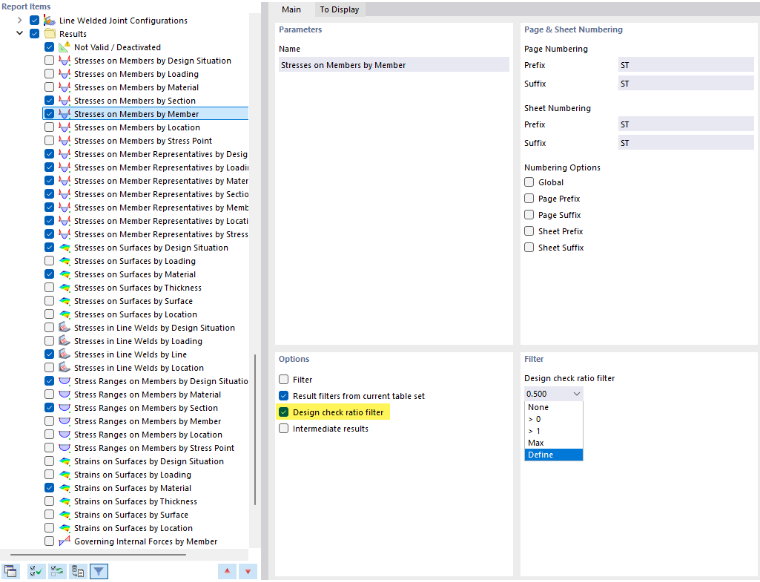Viewport: 760px width, 582px height.
Task: Click the Name input field
Action: point(394,65)
